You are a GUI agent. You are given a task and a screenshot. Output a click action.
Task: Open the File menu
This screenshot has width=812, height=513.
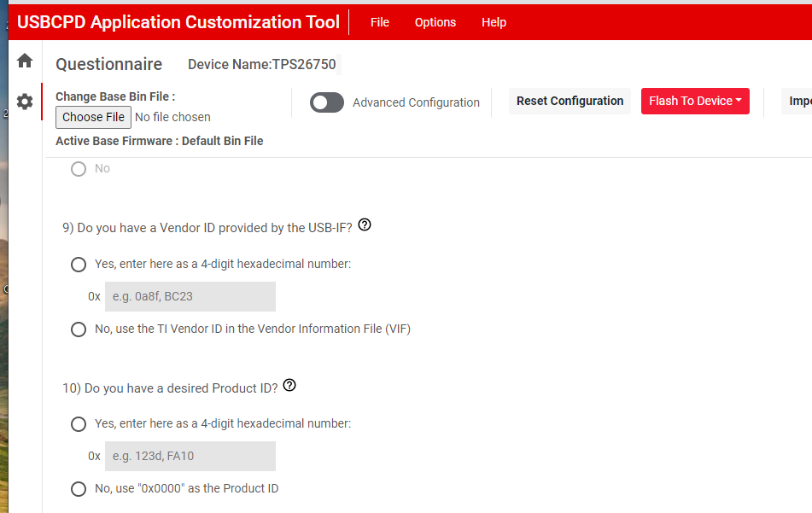tap(380, 22)
